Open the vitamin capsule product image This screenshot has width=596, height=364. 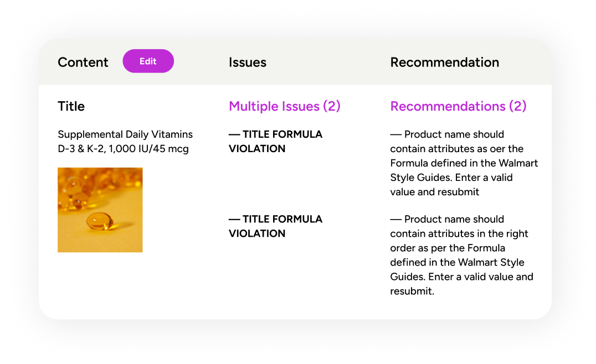pyautogui.click(x=100, y=210)
